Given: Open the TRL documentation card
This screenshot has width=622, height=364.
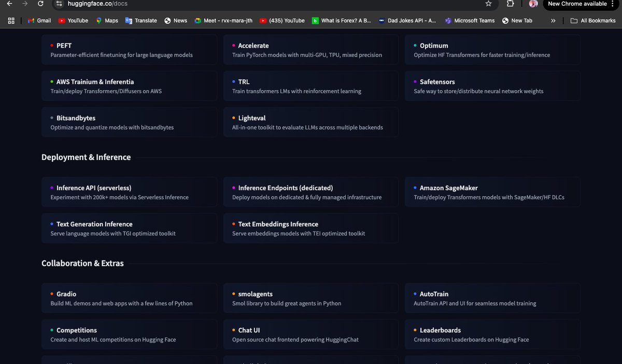Looking at the screenshot, I should coord(310,86).
